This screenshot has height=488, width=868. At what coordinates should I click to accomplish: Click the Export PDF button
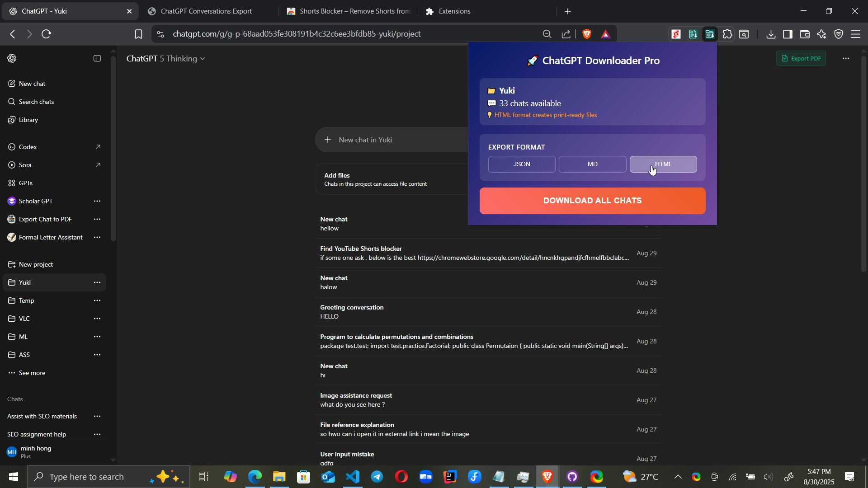pos(801,58)
